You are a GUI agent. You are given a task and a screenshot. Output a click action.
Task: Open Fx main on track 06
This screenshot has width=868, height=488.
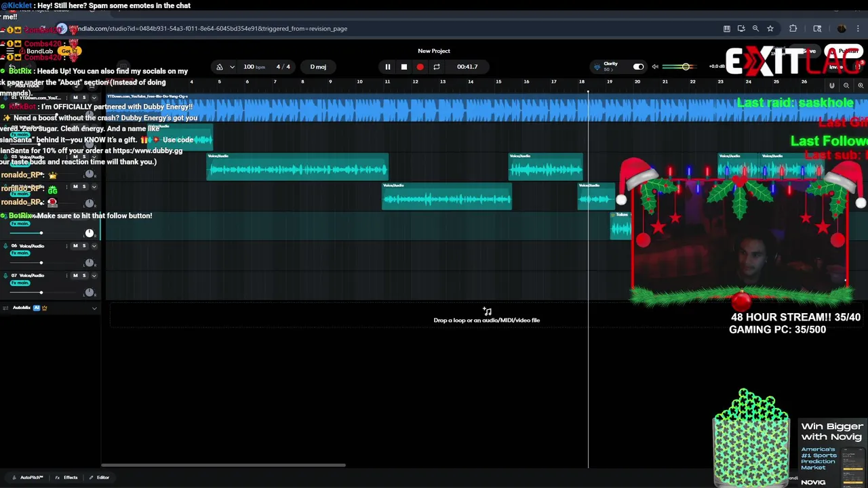20,253
